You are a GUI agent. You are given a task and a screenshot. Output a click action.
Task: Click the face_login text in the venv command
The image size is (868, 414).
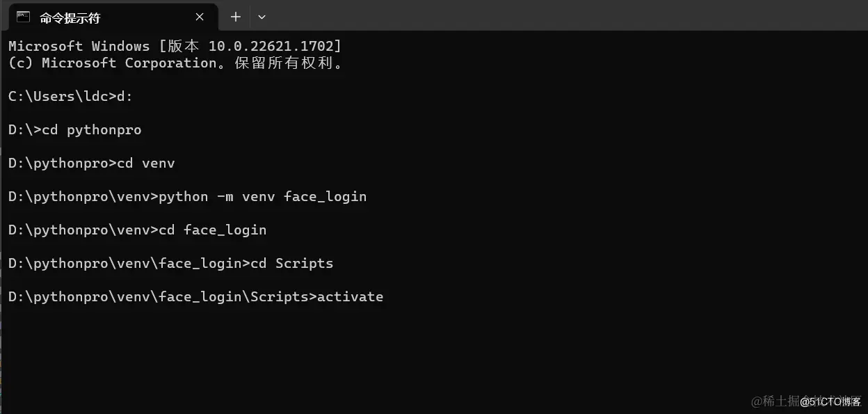325,196
